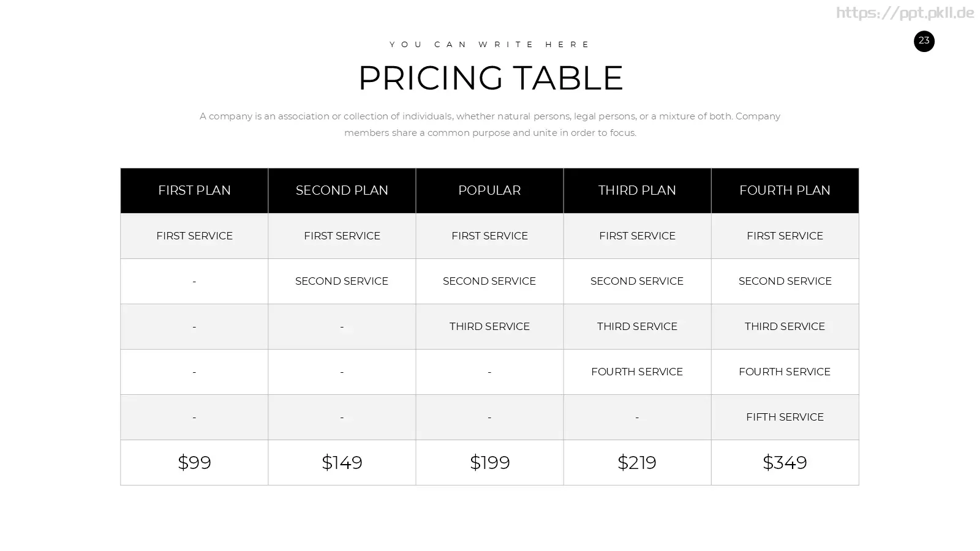
Task: Select the THIRD PLAN header cell
Action: click(x=637, y=190)
